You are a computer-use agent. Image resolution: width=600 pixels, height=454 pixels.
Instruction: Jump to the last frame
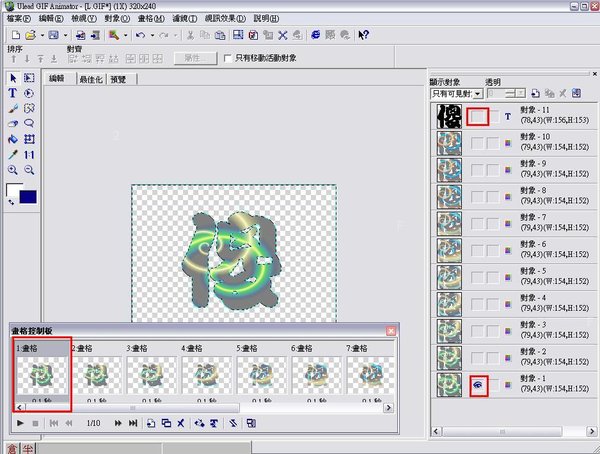133,423
